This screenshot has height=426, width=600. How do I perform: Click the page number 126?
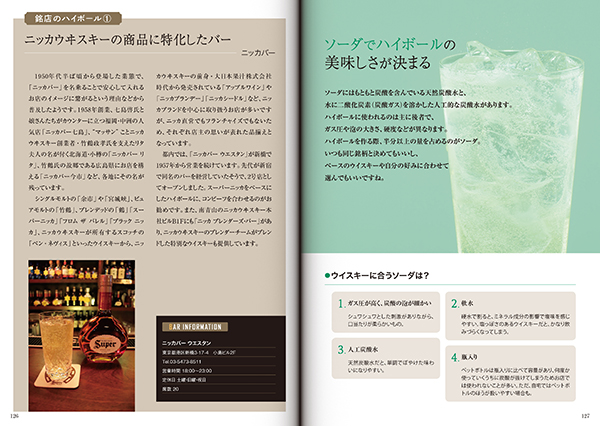point(14,416)
